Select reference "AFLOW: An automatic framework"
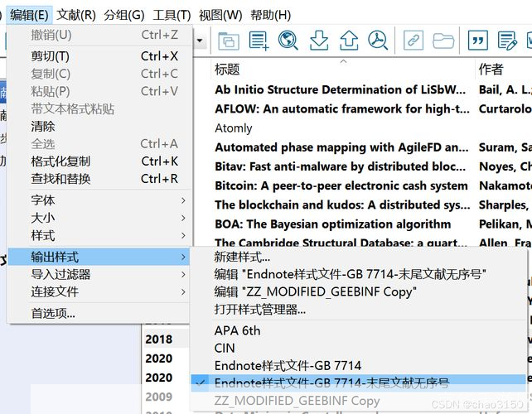This screenshot has width=532, height=414. 342,108
